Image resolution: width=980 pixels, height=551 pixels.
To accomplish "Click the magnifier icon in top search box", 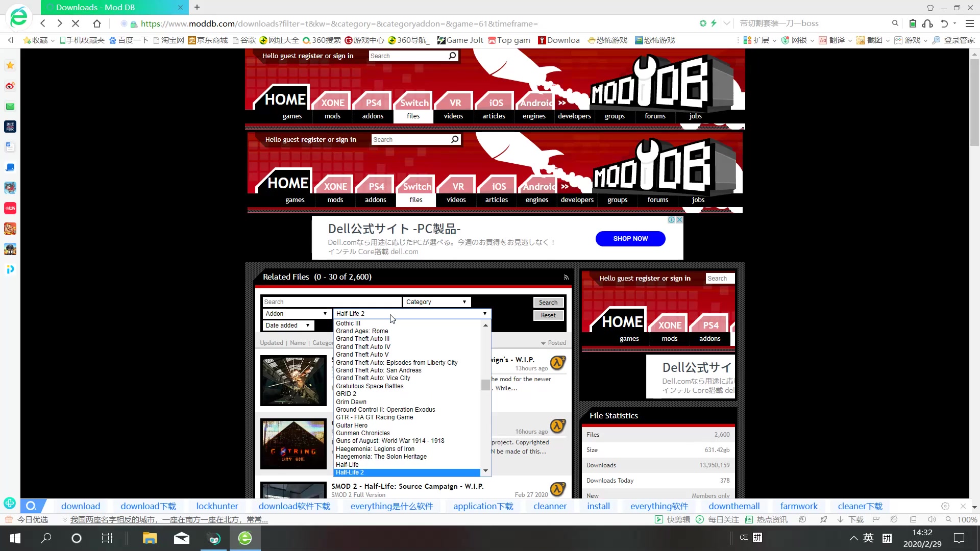I will 452,56.
